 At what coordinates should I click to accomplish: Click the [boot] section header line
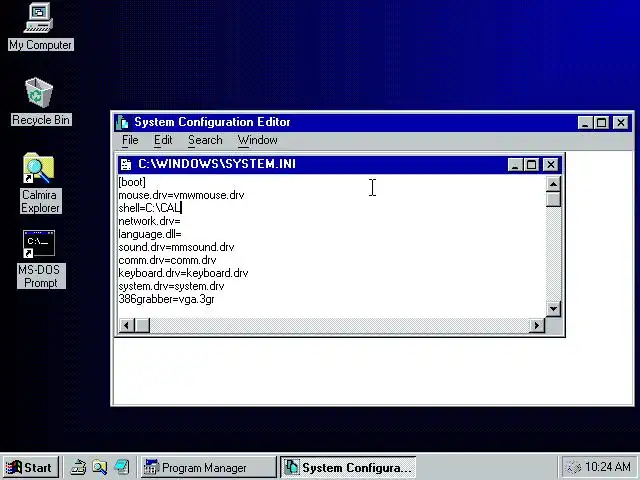(132, 182)
